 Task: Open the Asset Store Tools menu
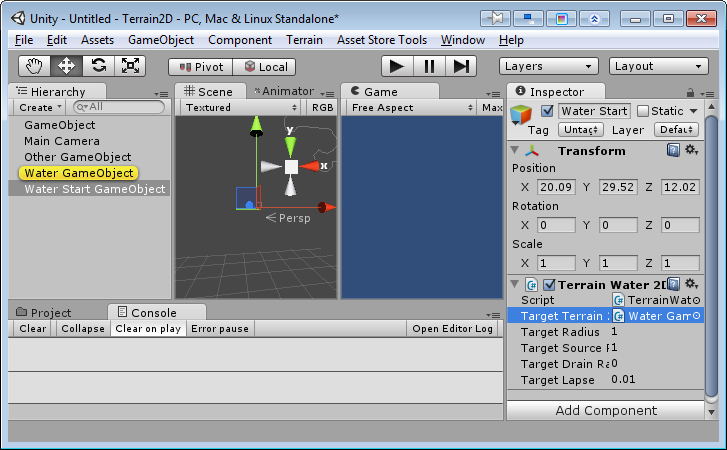point(382,40)
